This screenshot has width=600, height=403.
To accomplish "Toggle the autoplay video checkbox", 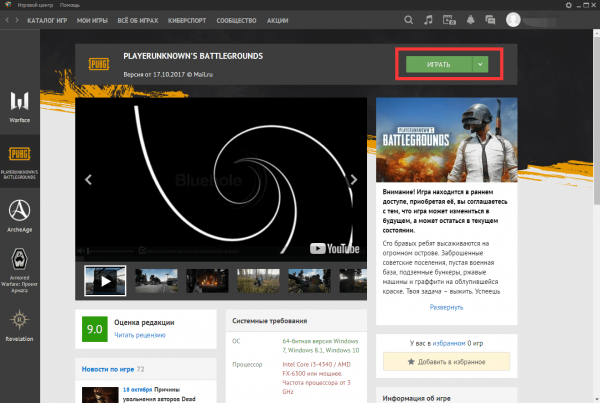I will click(142, 251).
